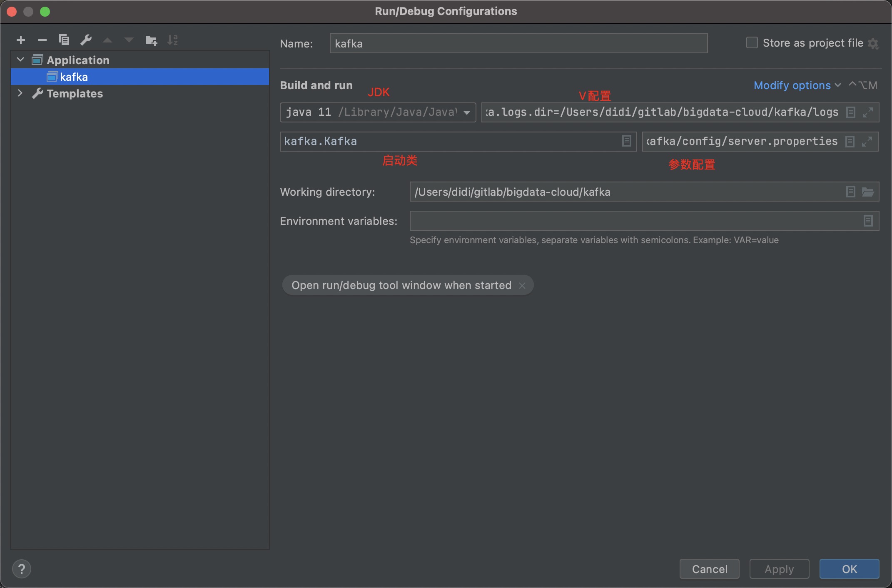892x588 pixels.
Task: Remove the selected kafka configuration
Action: [x=42, y=40]
